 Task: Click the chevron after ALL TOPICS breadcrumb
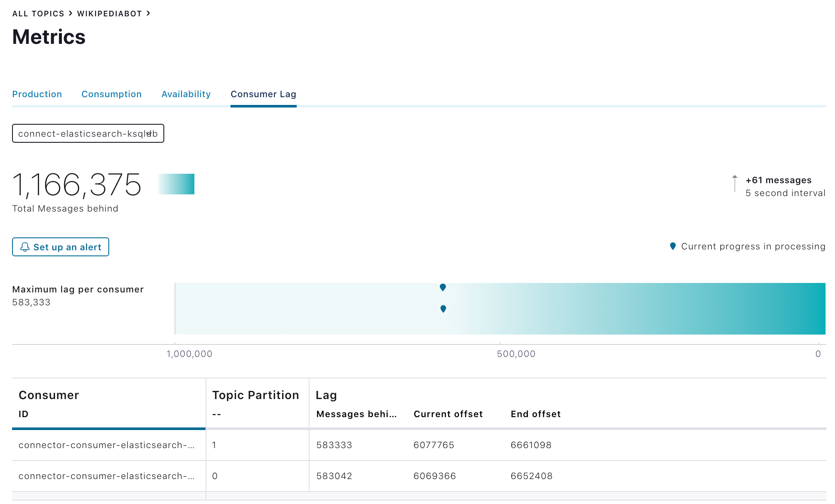[71, 13]
